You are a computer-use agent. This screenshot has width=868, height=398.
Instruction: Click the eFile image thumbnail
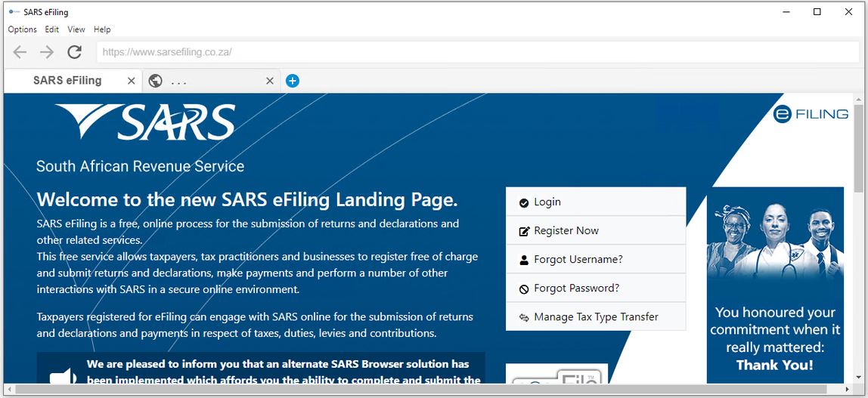[x=557, y=374]
